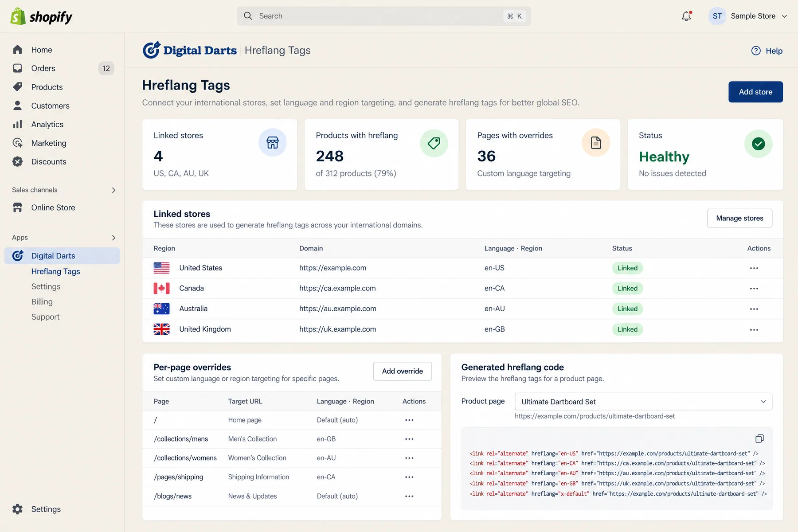
Task: Click the Linked stores summary card store icon
Action: (272, 142)
